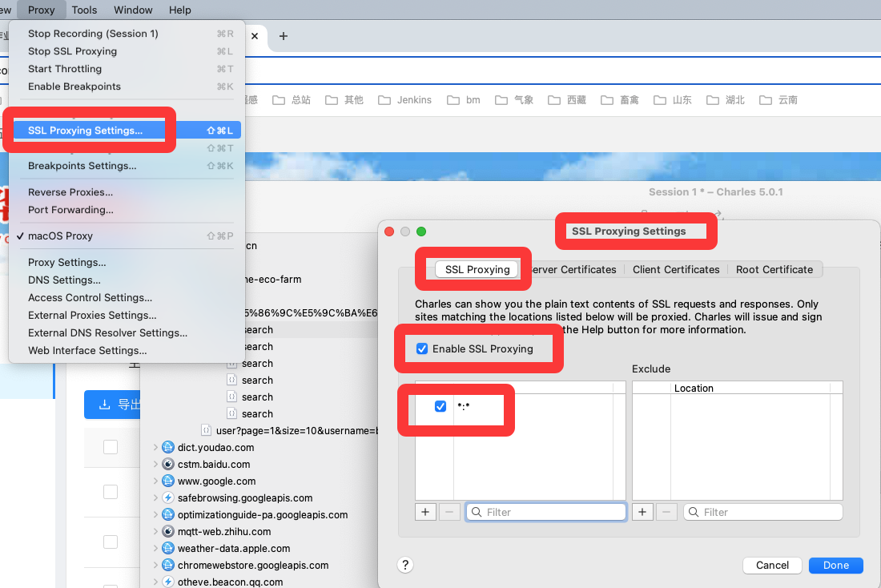This screenshot has width=881, height=588.
Task: Expand the mqtt-web.zhihu.com host
Action: coord(155,532)
